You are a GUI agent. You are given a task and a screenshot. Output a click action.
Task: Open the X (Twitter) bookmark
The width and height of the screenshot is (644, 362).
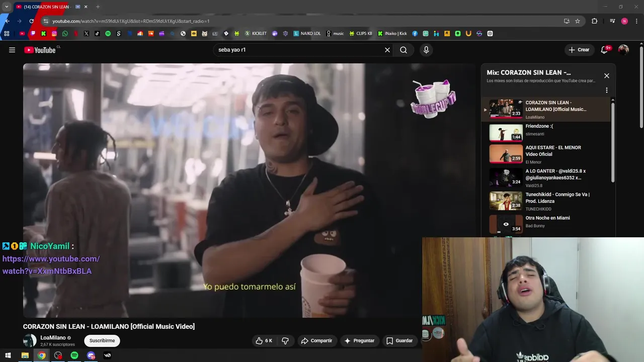(x=87, y=34)
